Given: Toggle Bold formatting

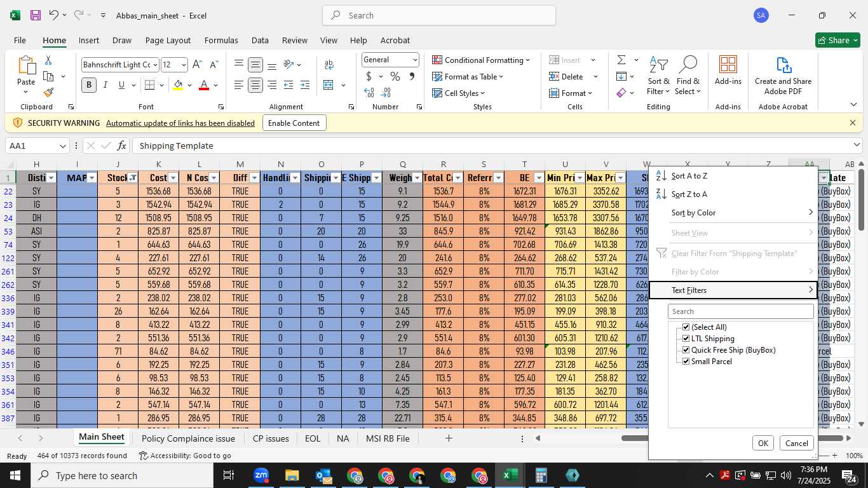Looking at the screenshot, I should coord(89,85).
